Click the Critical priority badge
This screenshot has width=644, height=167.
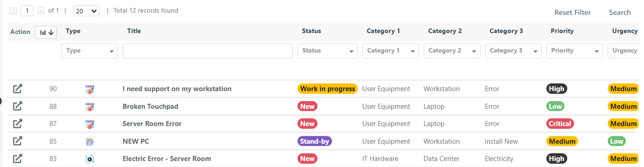pyautogui.click(x=560, y=123)
